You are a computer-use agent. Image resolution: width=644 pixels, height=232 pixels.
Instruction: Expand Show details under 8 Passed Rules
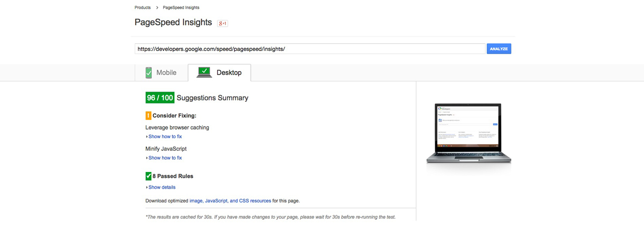coord(161,188)
